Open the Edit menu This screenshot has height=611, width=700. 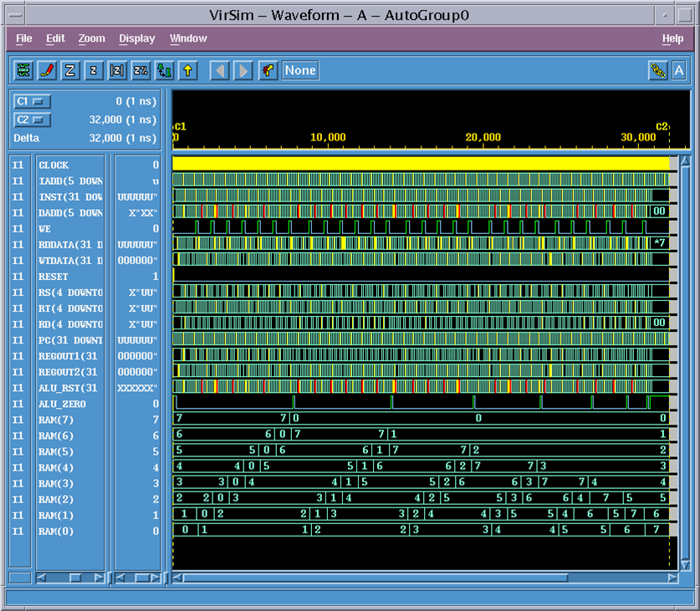click(x=55, y=38)
